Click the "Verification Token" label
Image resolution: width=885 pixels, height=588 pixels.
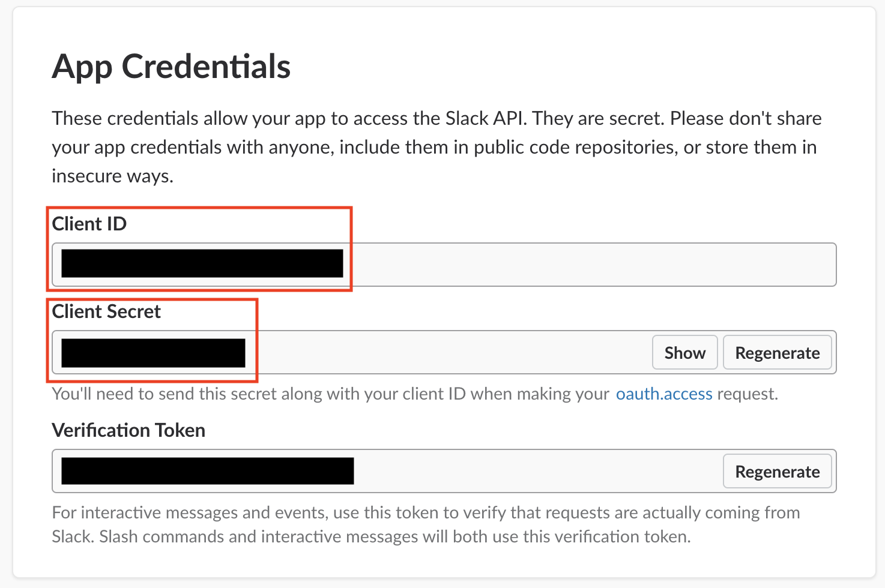(x=128, y=430)
